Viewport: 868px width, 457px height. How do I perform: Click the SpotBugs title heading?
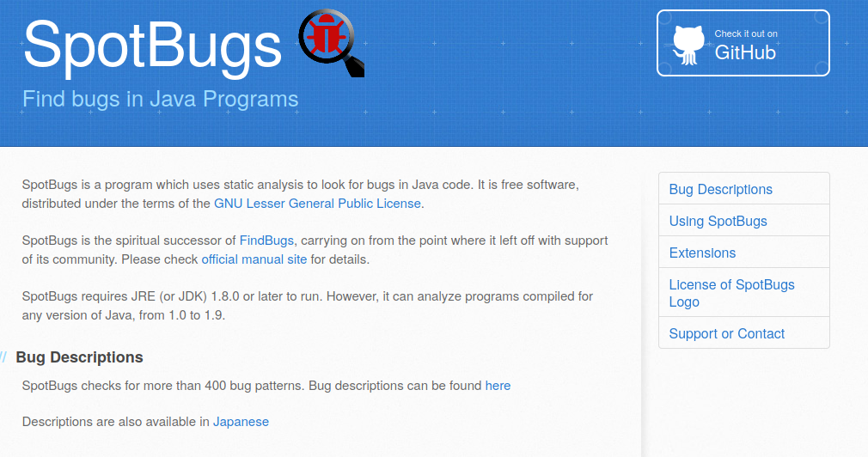(152, 43)
